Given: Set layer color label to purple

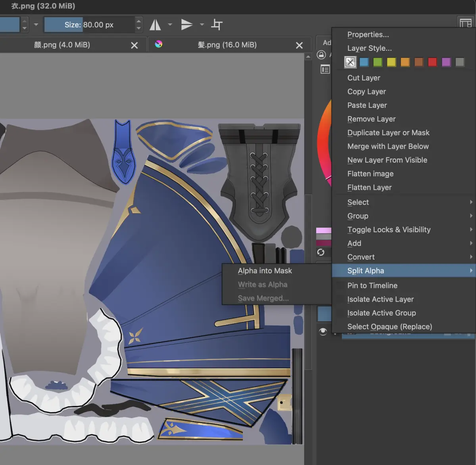Looking at the screenshot, I should [x=446, y=62].
